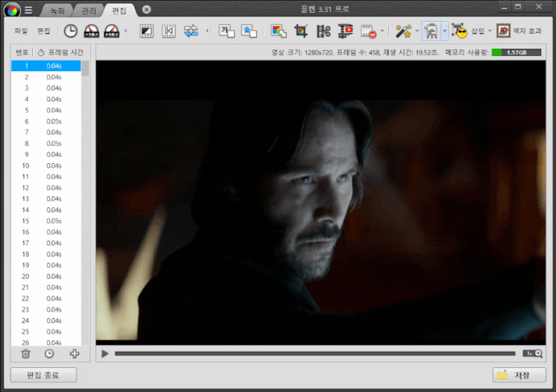This screenshot has height=392, width=556.
Task: Decrease speed with the -10% gauge icon
Action: pos(91,31)
